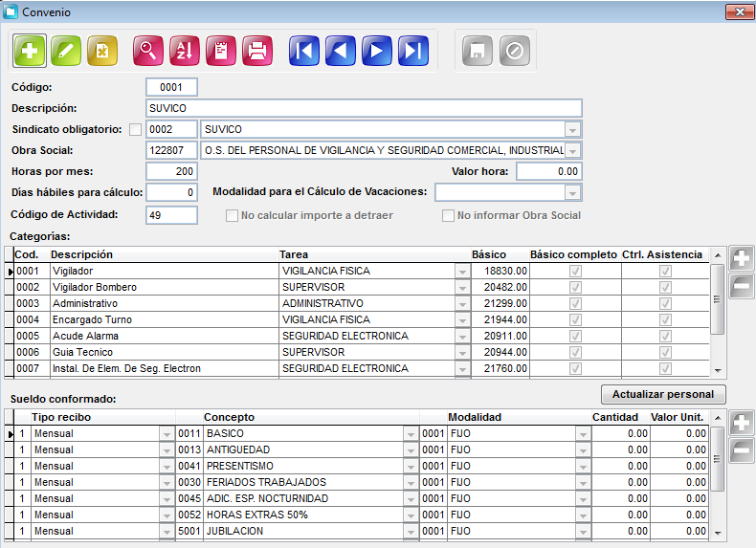Go to previous record arrow
756x548 pixels.
click(x=341, y=51)
